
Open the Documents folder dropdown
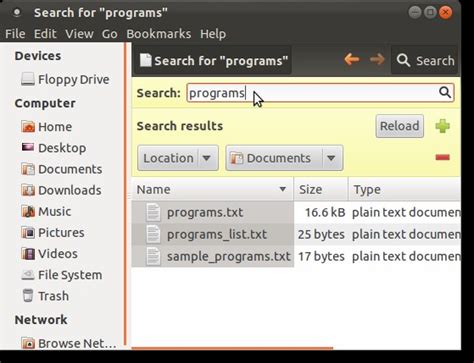click(284, 158)
